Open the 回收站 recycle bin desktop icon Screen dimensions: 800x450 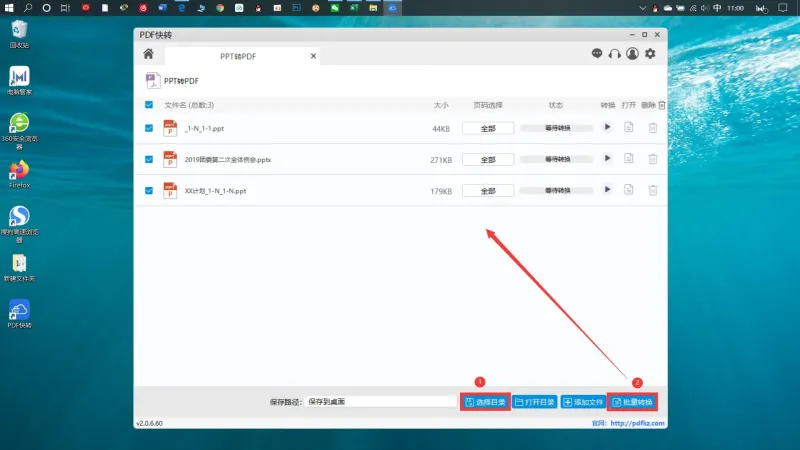[x=19, y=34]
